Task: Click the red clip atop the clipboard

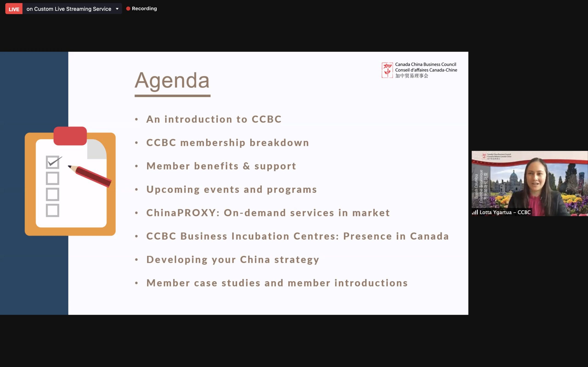Action: 70,136
